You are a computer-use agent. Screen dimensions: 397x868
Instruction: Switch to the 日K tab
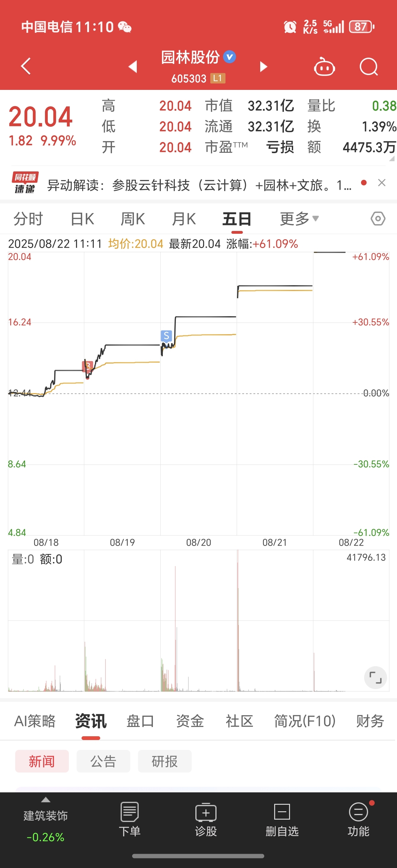tap(82, 219)
